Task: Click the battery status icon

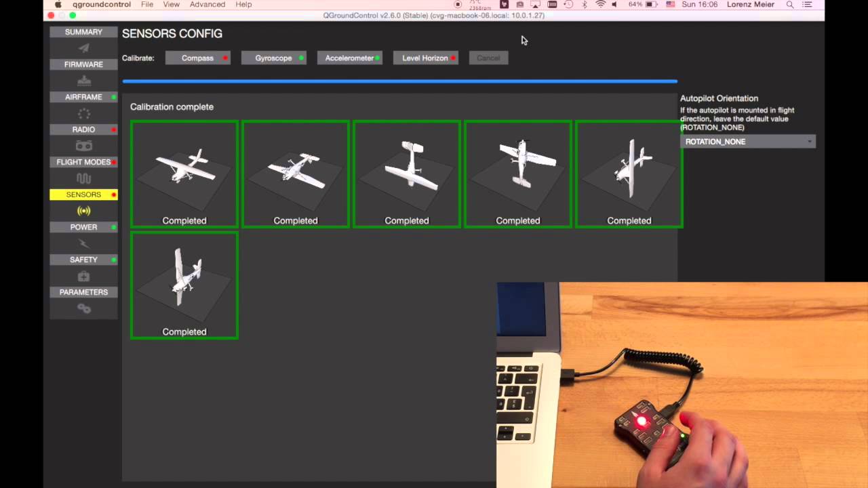Action: point(650,5)
